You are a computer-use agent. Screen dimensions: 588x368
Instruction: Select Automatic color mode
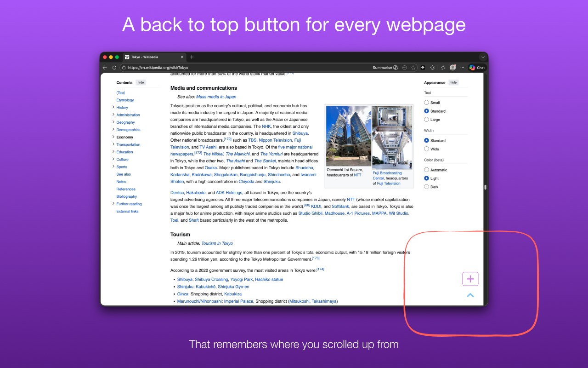426,170
